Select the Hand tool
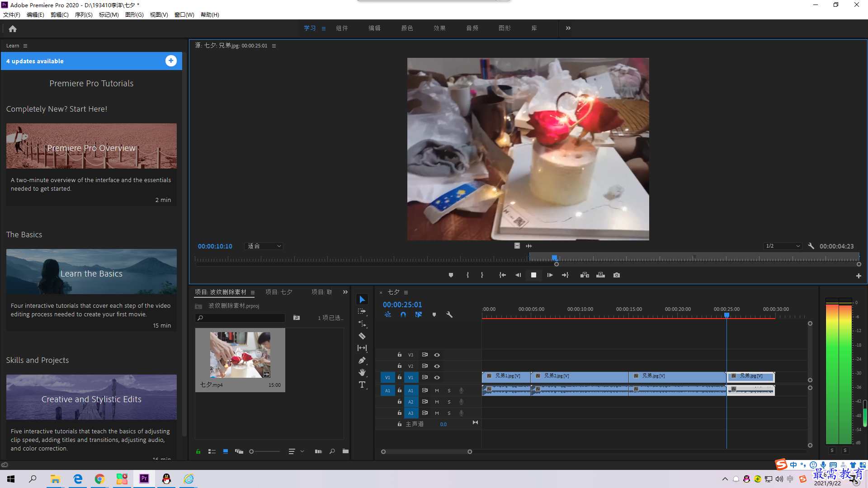The image size is (868, 488). coord(362,372)
